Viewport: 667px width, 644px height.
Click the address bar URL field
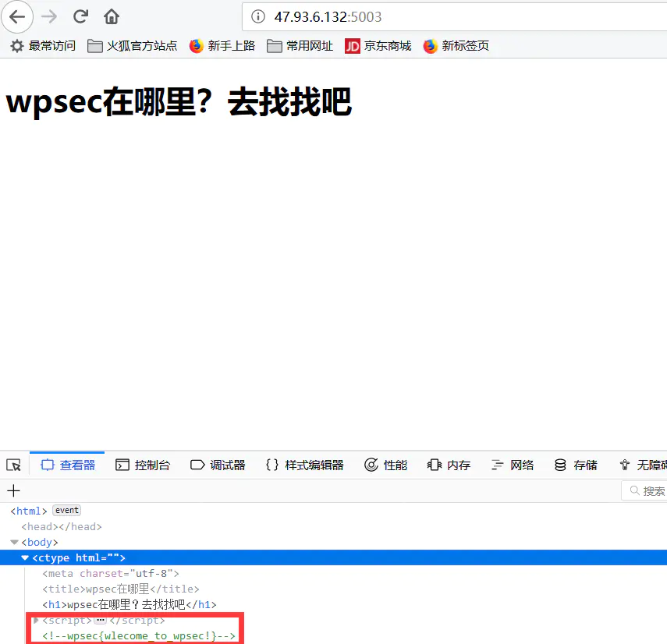[x=452, y=16]
